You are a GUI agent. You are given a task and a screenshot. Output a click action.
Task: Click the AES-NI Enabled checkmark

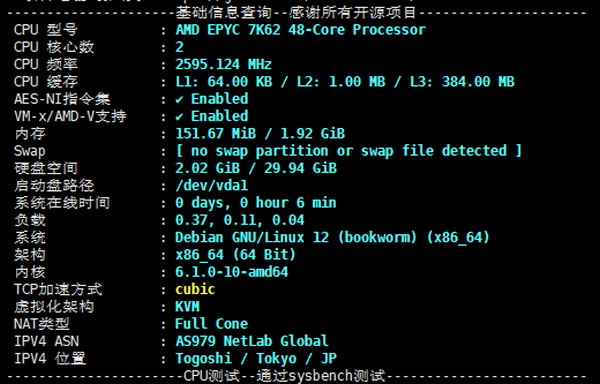(179, 99)
